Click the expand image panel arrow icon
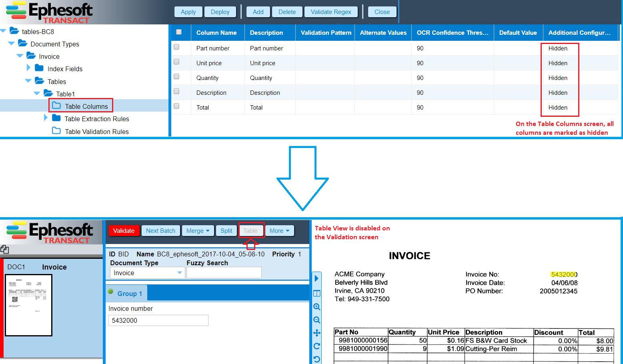 317,278
